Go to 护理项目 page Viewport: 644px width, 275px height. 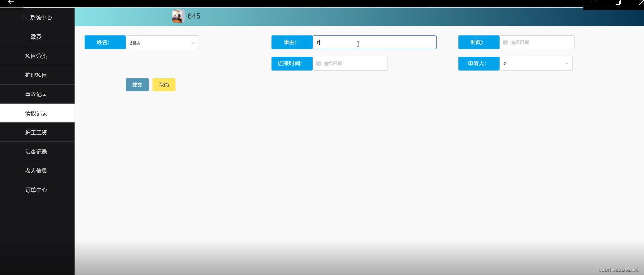[37, 75]
